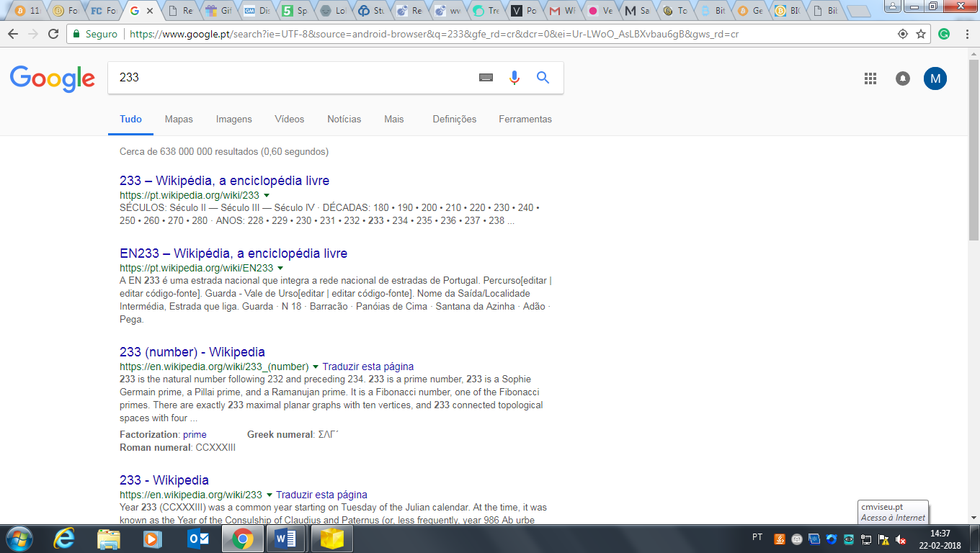Image resolution: width=980 pixels, height=553 pixels.
Task: Switch to the Notícias tab
Action: point(344,120)
